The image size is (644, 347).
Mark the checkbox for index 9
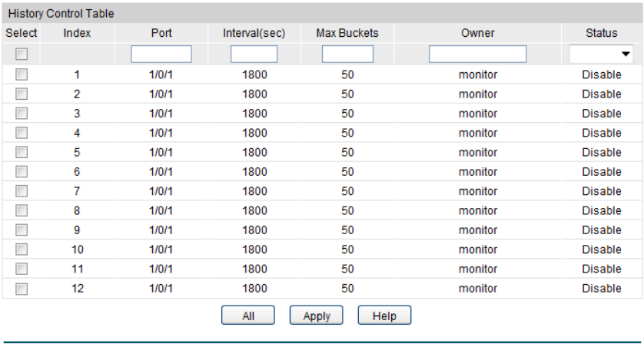tap(22, 230)
